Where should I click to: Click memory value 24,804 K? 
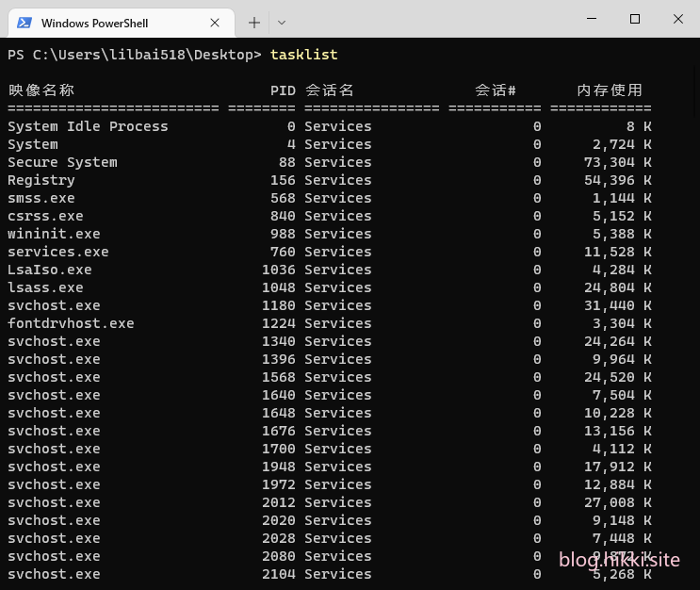tap(618, 287)
